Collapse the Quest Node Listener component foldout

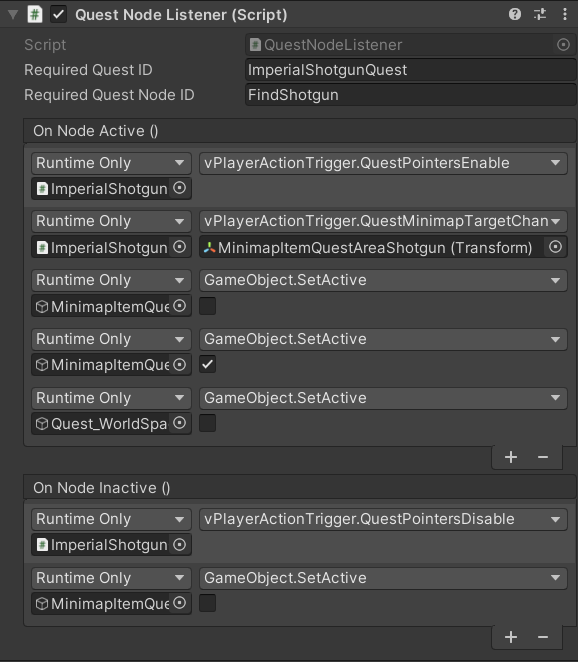(x=13, y=15)
